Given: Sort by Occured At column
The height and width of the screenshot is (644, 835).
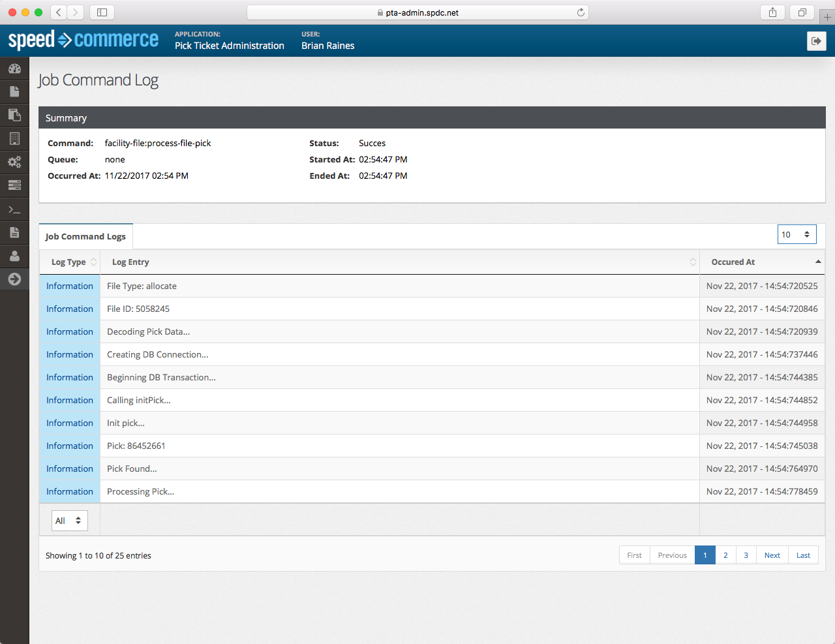Looking at the screenshot, I should [762, 262].
